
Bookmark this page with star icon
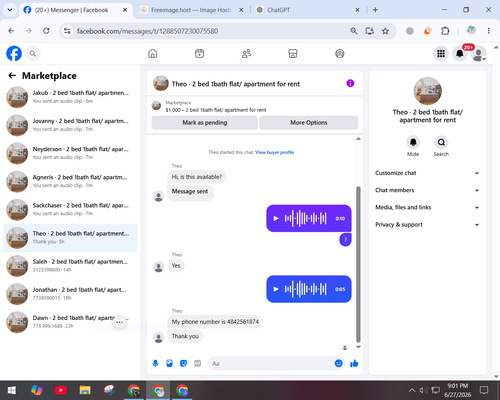pyautogui.click(x=385, y=31)
